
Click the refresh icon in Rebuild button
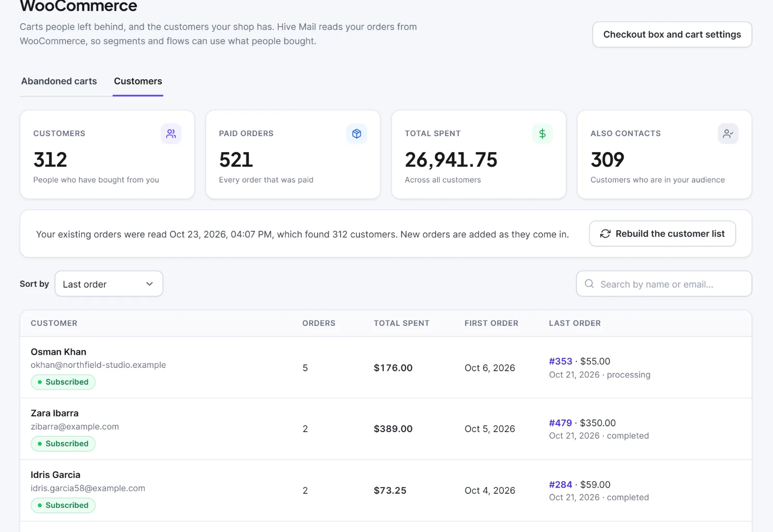(x=605, y=234)
